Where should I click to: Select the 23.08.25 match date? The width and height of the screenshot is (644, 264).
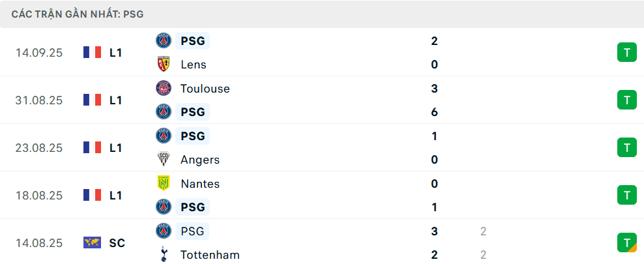point(39,148)
